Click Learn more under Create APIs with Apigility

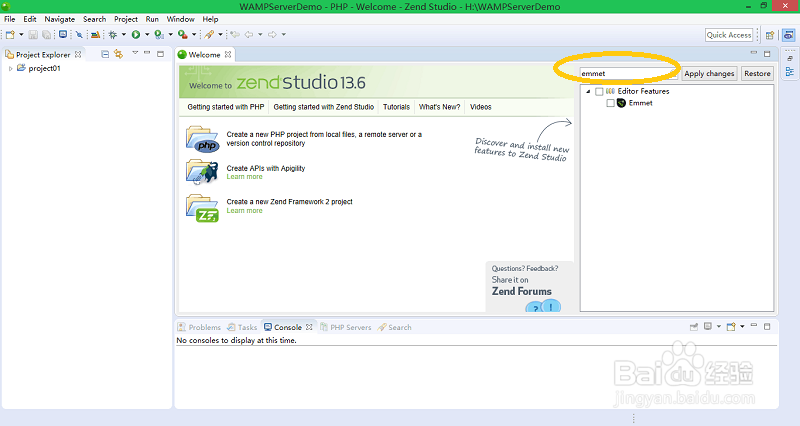pyautogui.click(x=244, y=177)
